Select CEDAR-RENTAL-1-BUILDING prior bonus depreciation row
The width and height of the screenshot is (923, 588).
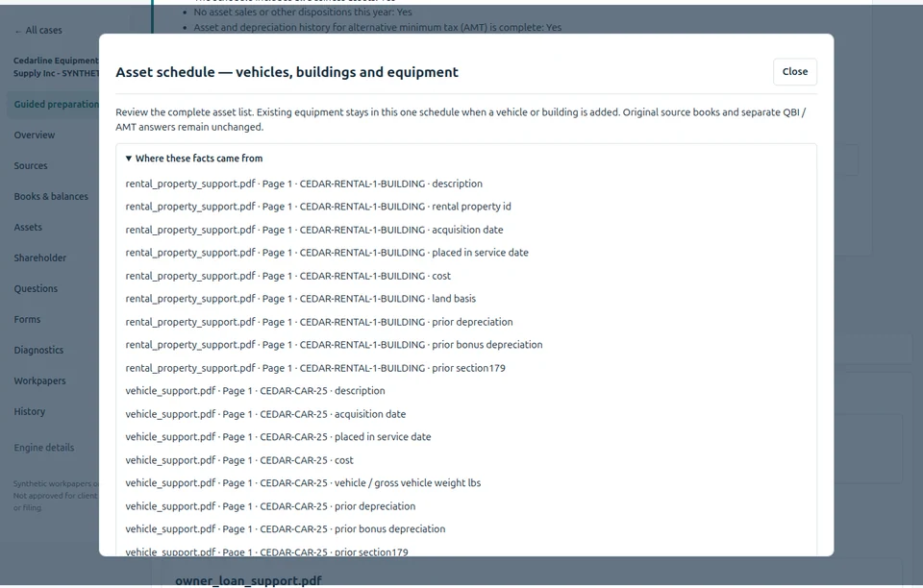click(x=334, y=345)
